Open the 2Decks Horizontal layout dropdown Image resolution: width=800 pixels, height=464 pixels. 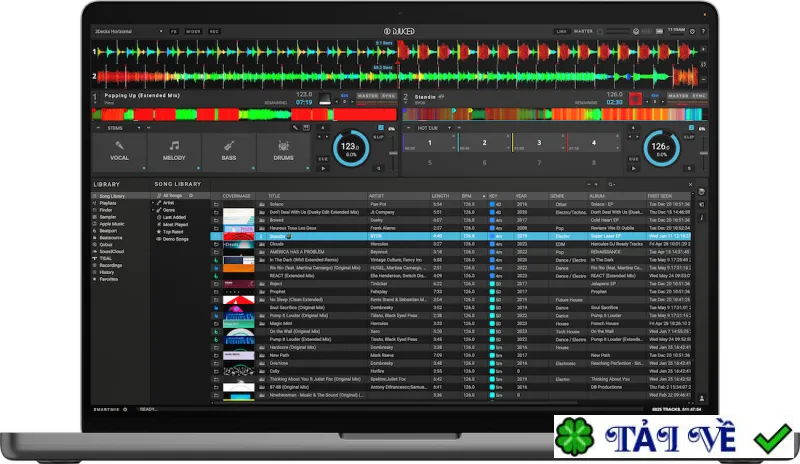tap(129, 32)
